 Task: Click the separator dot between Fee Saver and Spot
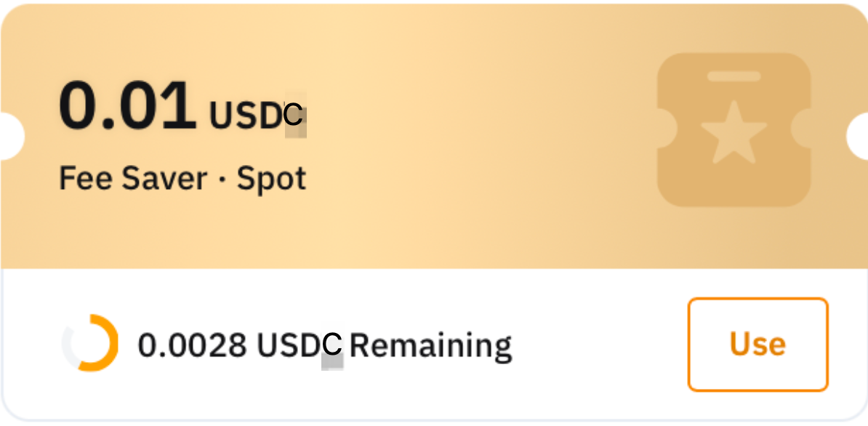(222, 180)
